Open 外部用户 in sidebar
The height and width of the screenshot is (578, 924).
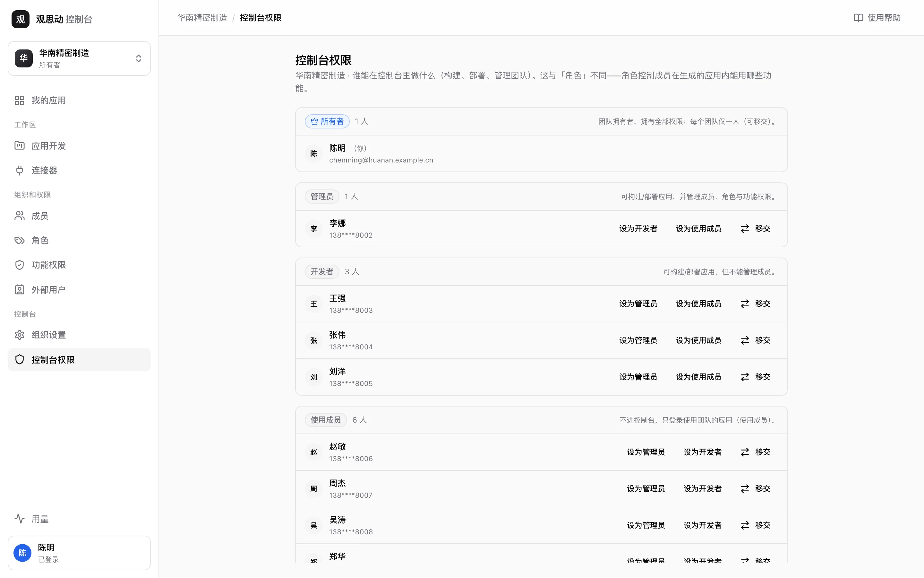coord(80,290)
